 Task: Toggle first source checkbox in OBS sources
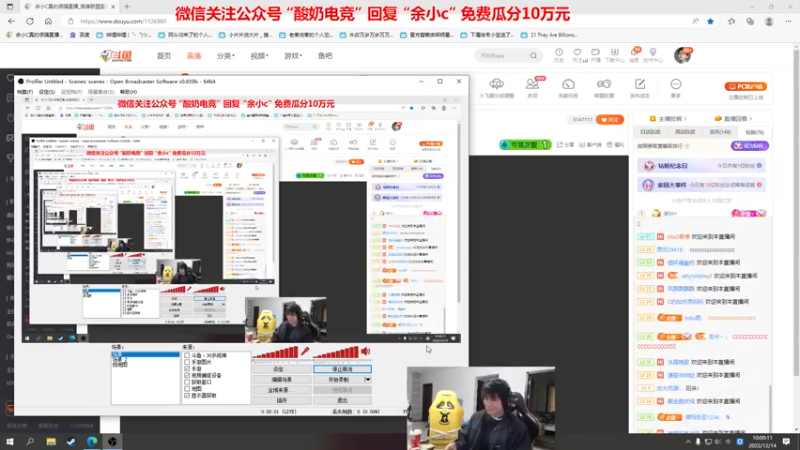click(187, 355)
